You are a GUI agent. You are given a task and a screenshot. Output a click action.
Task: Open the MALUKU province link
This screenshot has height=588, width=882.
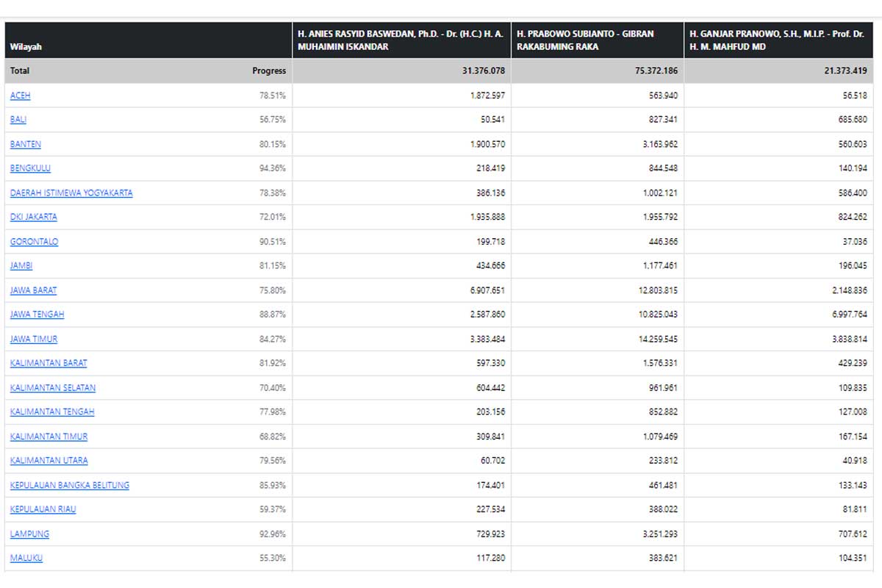[26, 558]
